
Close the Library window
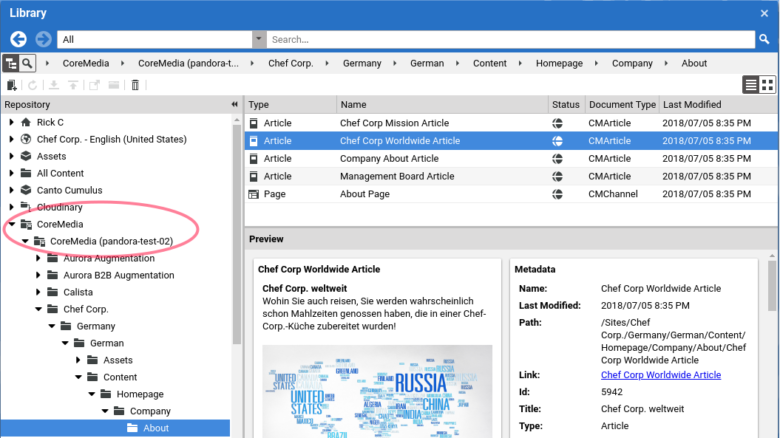click(x=765, y=13)
